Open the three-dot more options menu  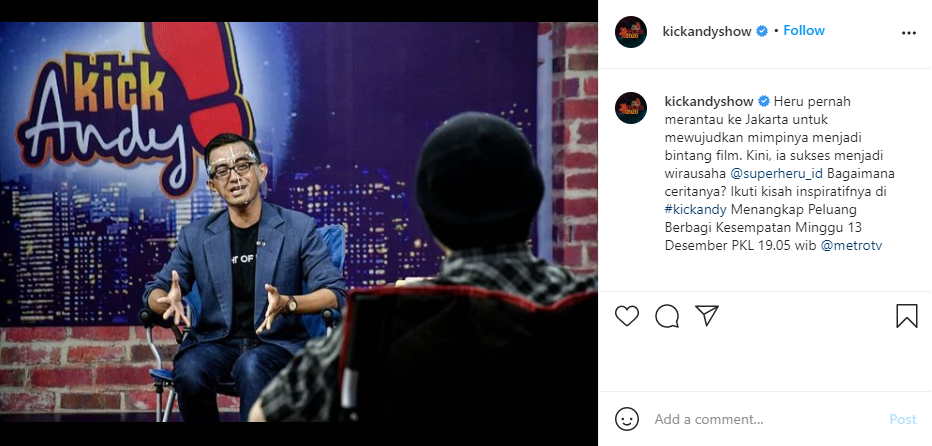[909, 33]
